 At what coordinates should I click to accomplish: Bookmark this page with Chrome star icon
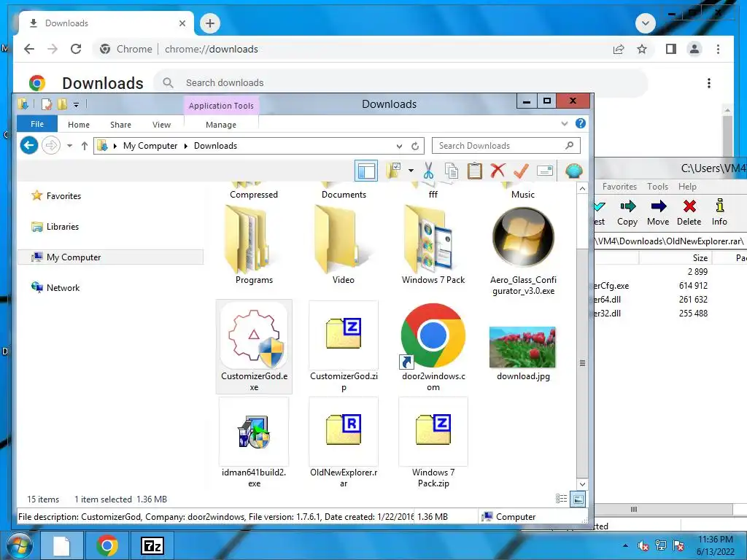642,49
